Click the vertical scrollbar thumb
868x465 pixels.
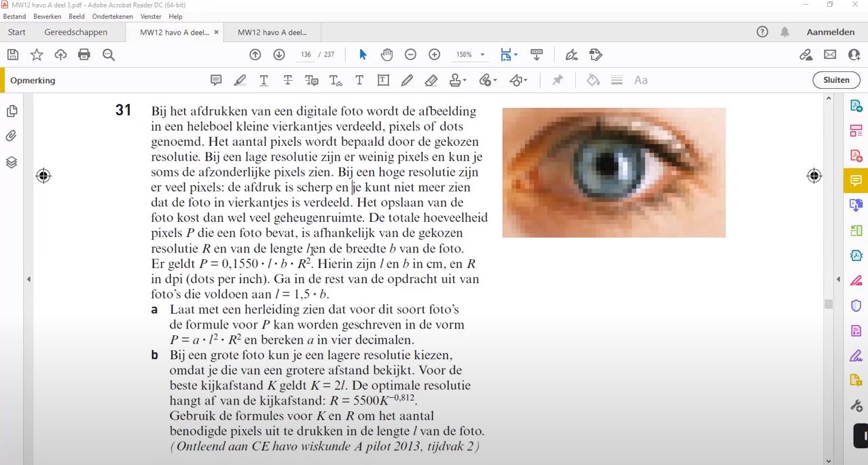point(829,304)
